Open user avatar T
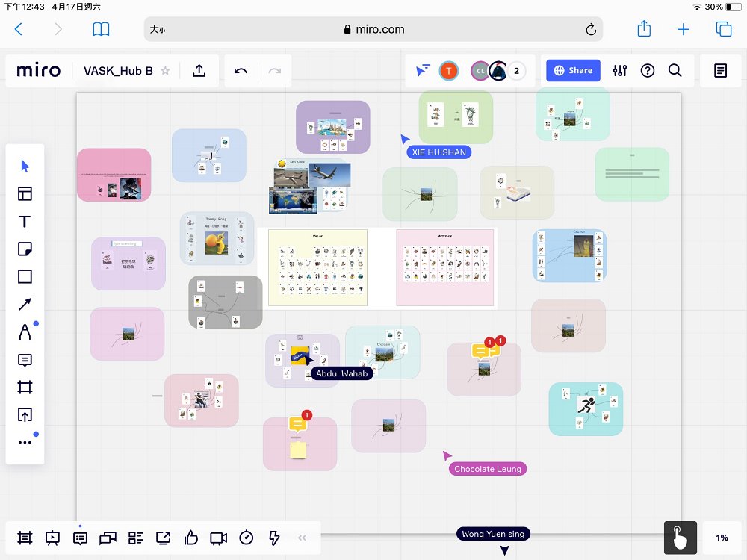Image resolution: width=747 pixels, height=560 pixels. 448,71
